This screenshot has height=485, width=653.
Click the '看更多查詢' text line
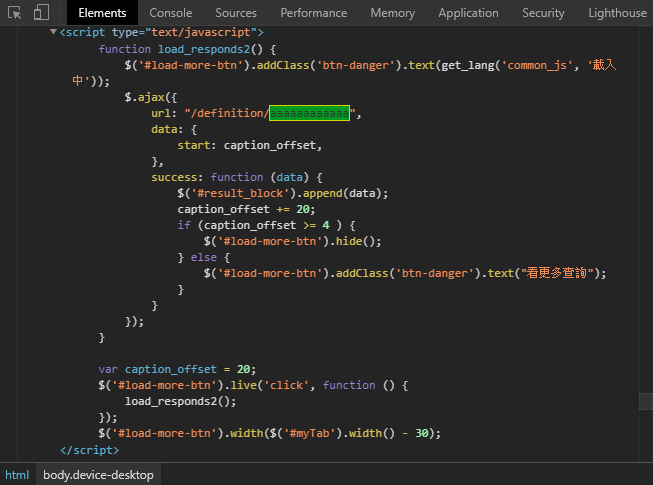point(405,273)
